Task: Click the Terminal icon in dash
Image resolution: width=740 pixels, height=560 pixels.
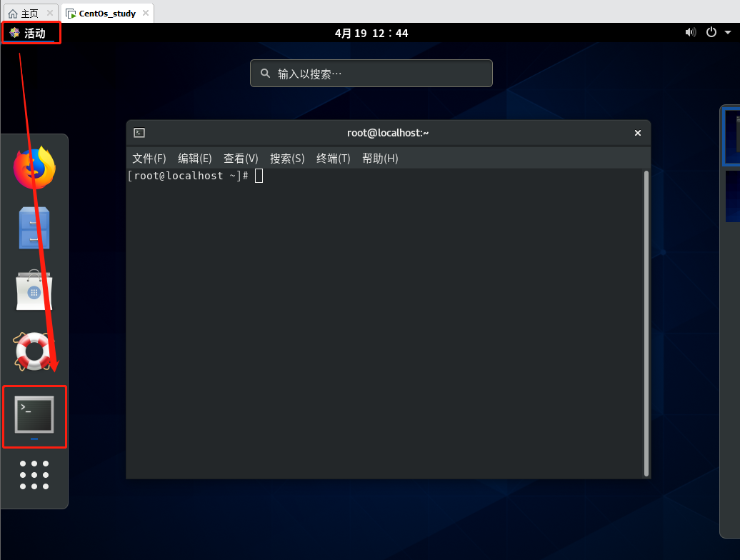Action: (x=34, y=414)
